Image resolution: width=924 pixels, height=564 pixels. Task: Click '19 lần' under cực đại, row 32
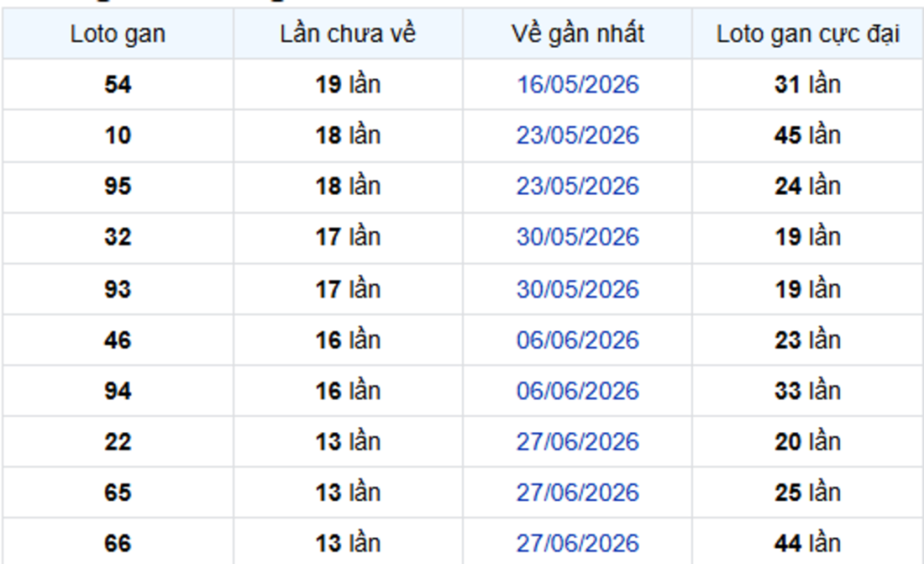click(808, 237)
